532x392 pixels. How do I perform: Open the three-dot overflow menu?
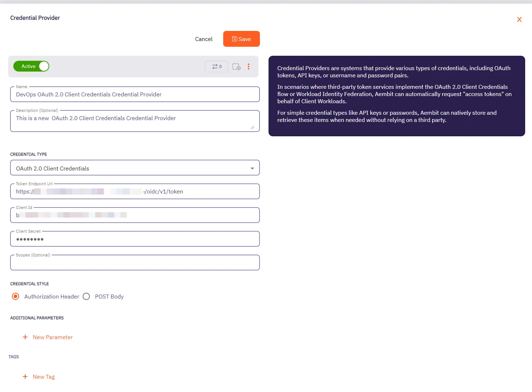[249, 67]
